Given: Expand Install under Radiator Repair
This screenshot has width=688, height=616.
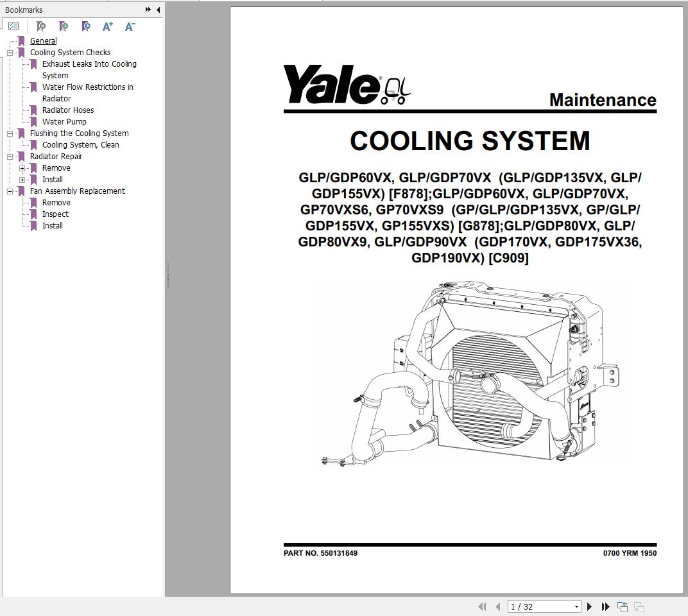Looking at the screenshot, I should coord(22,180).
